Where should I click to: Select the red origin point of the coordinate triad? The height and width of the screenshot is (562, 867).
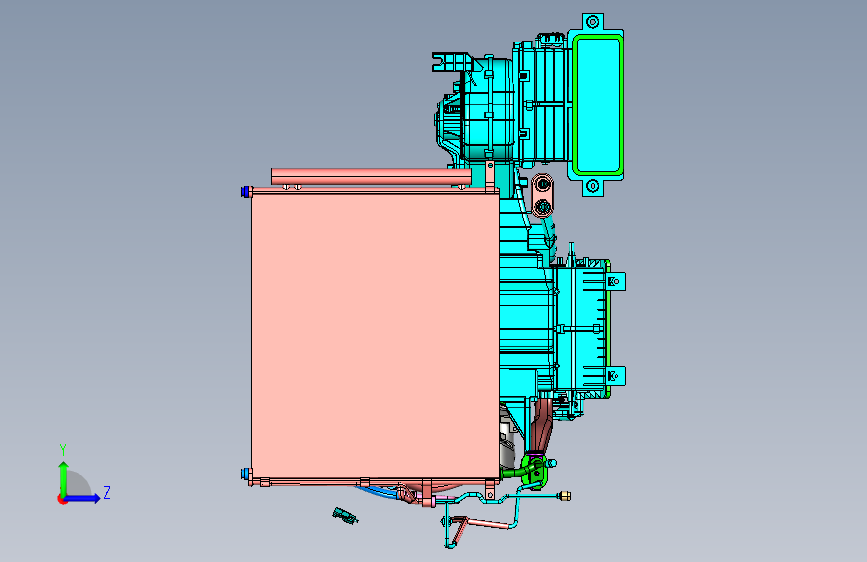(x=61, y=499)
